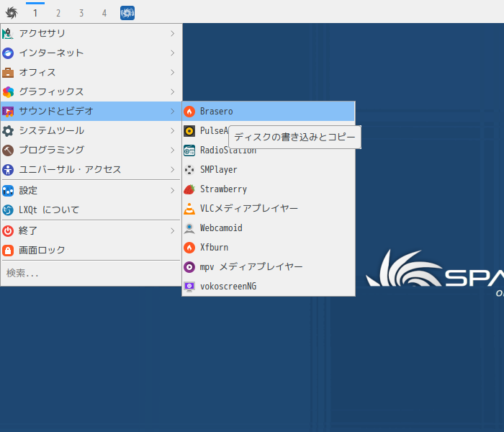Click the ユニバーサル・アクセス accessibility icon
The height and width of the screenshot is (432, 504).
(8, 170)
